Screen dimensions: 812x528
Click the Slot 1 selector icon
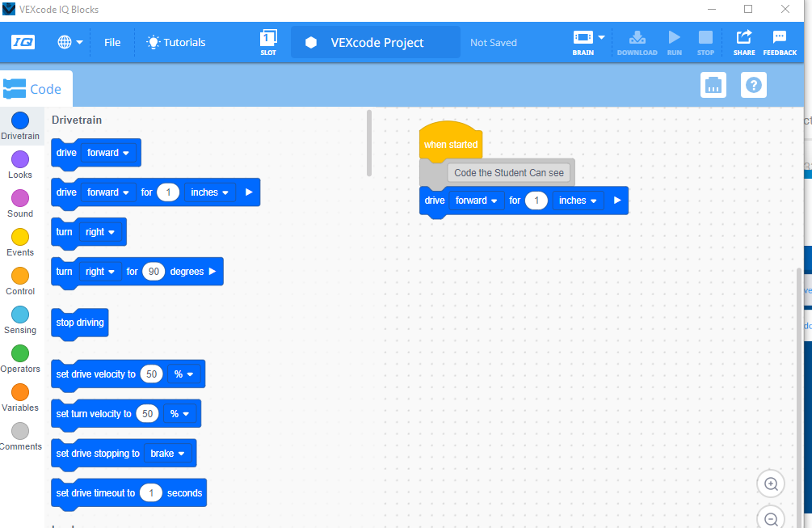[268, 39]
